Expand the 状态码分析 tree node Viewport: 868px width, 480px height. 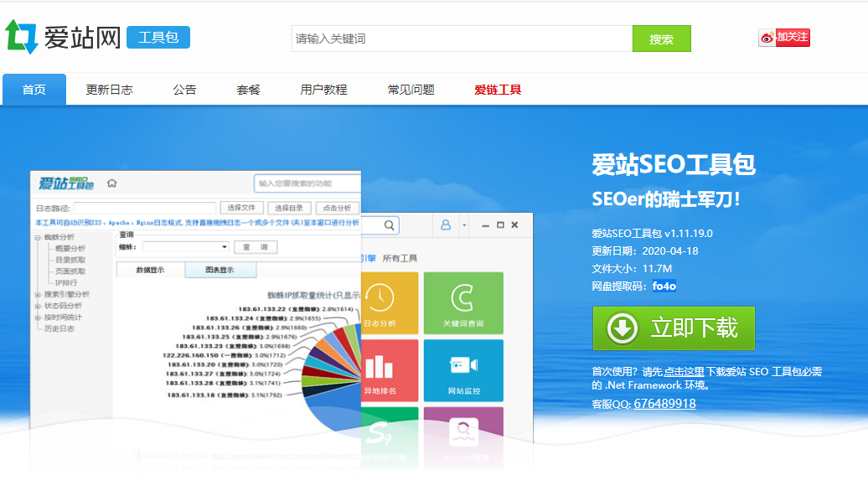(38, 306)
